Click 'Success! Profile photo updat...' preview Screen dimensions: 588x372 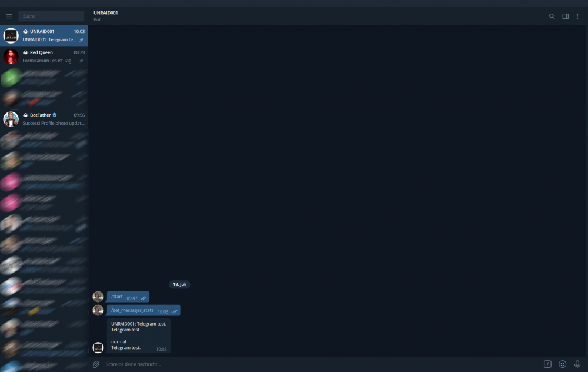coord(54,123)
